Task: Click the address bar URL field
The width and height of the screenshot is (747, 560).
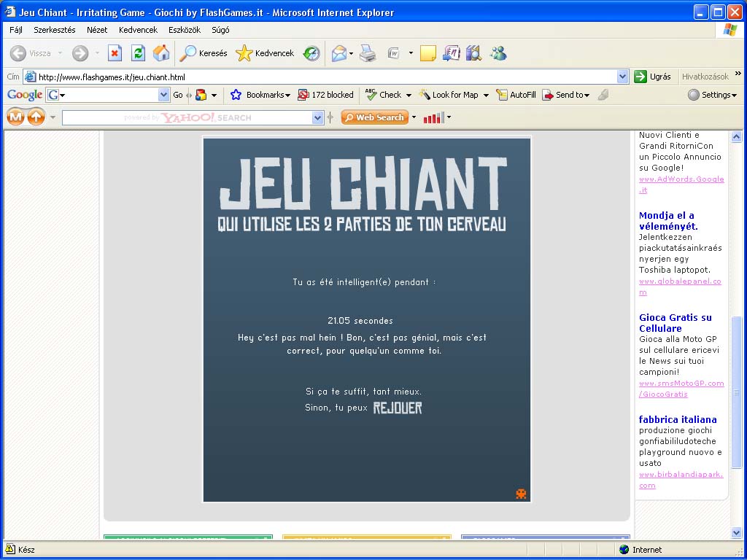Action: pyautogui.click(x=326, y=77)
